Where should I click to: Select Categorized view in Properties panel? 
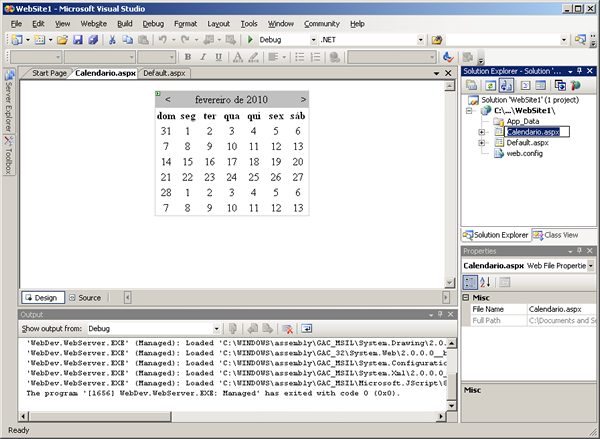(470, 282)
